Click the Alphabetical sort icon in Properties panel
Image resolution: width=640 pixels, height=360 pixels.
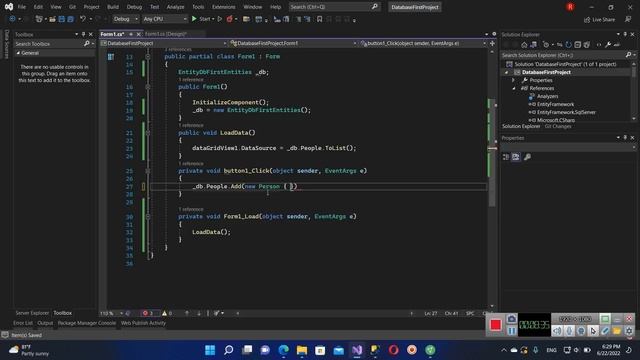516,157
